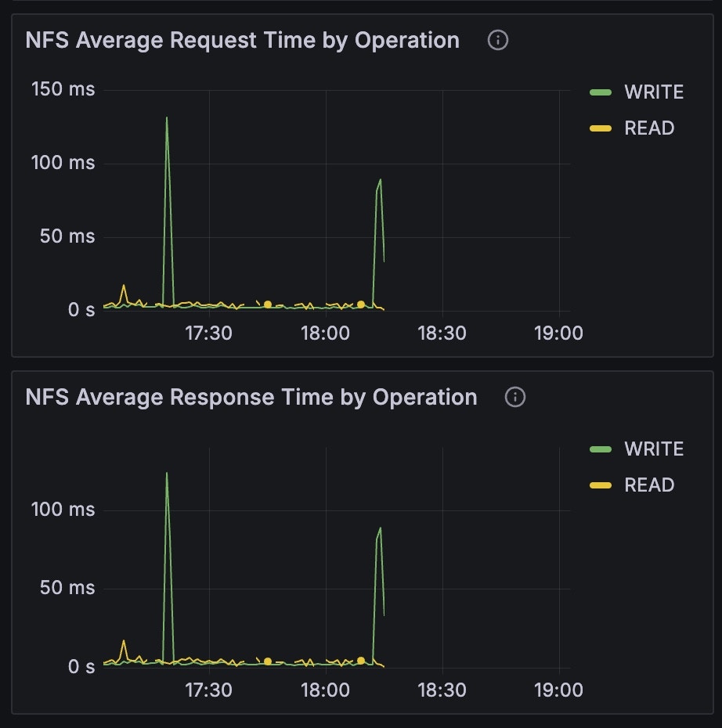Click second WRITE spike peak in Response Time chart
This screenshot has width=722, height=728.
tap(381, 528)
